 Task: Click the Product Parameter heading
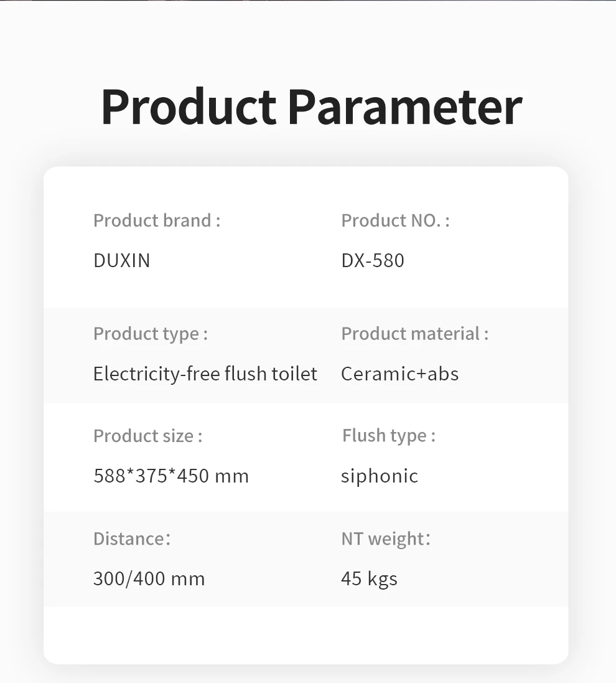coord(311,107)
